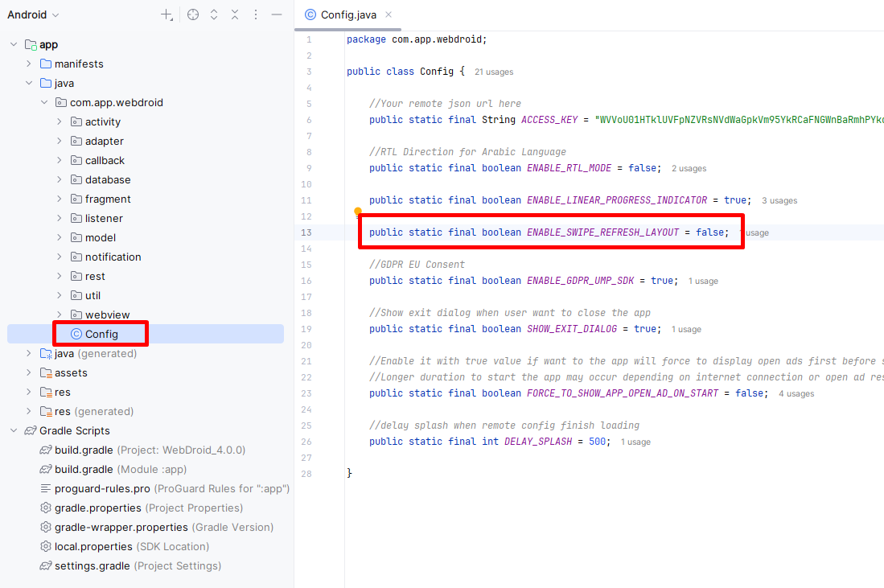Expand the assets folder
Screen dimensions: 884x588
click(x=29, y=372)
